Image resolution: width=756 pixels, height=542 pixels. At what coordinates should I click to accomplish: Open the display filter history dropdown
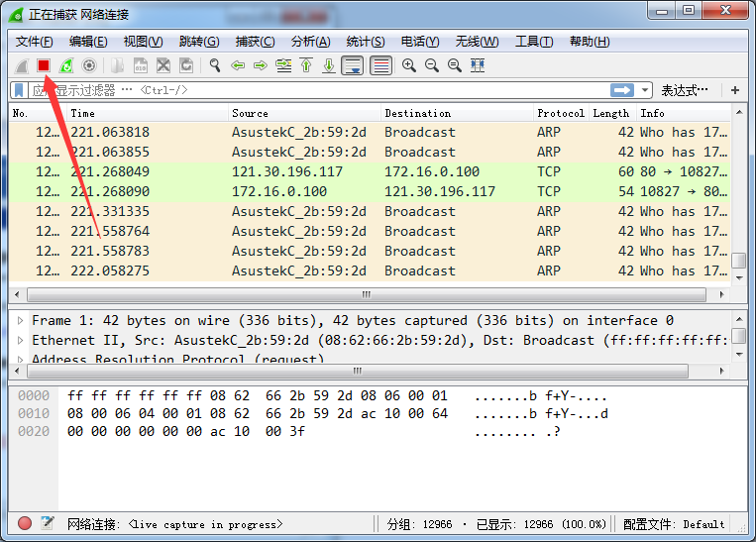[646, 90]
